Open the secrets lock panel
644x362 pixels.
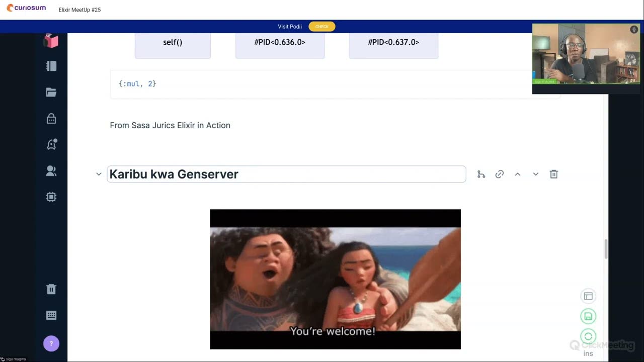(51, 118)
